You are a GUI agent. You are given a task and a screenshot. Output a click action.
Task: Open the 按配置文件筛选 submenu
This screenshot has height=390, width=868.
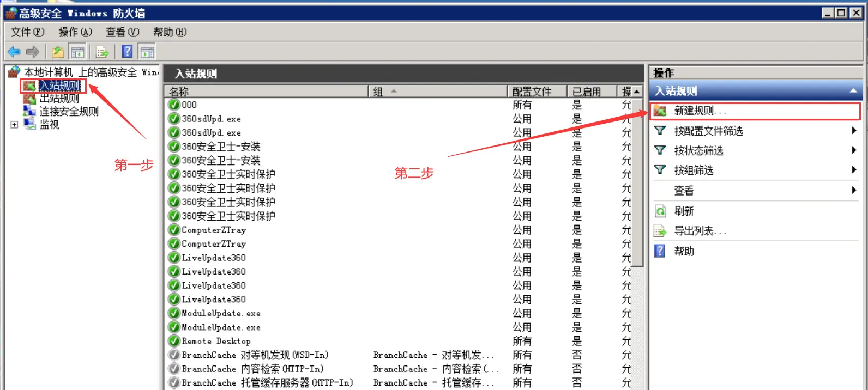pos(708,131)
